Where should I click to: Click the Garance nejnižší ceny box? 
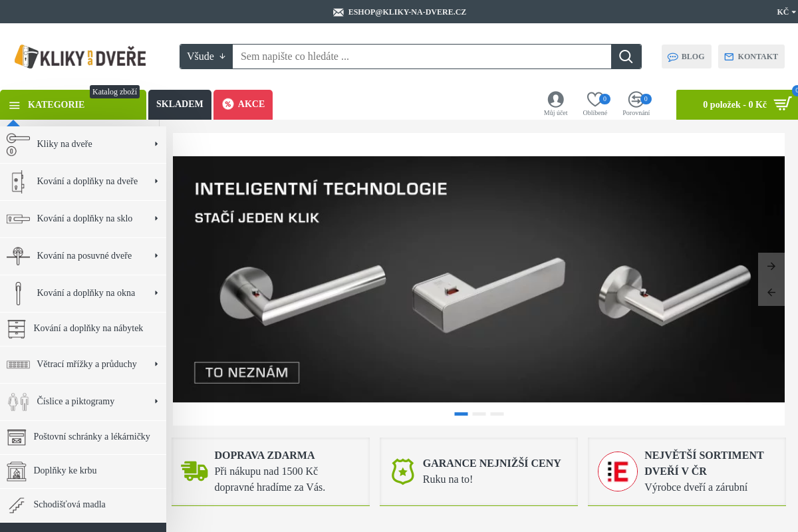(479, 471)
